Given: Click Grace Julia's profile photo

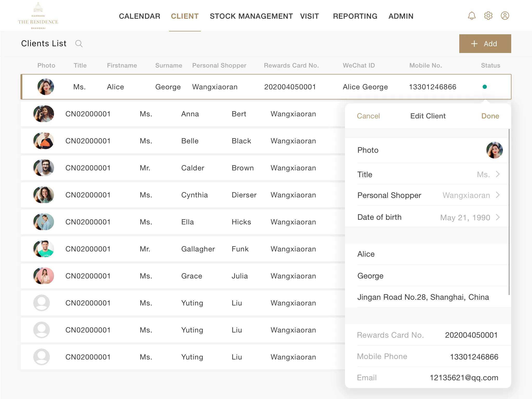Looking at the screenshot, I should tap(44, 276).
